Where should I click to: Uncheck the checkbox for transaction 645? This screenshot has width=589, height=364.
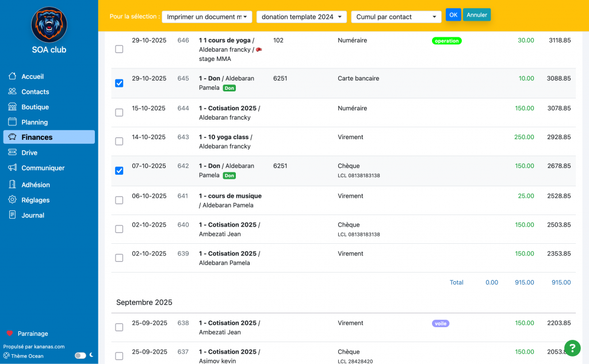coord(119,83)
